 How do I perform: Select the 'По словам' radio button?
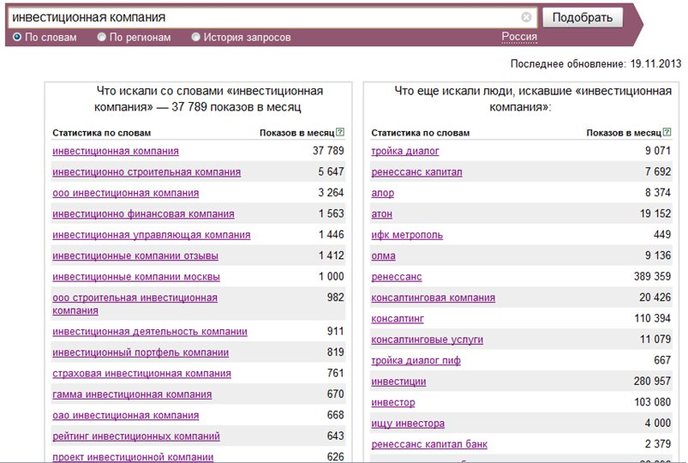[17, 37]
